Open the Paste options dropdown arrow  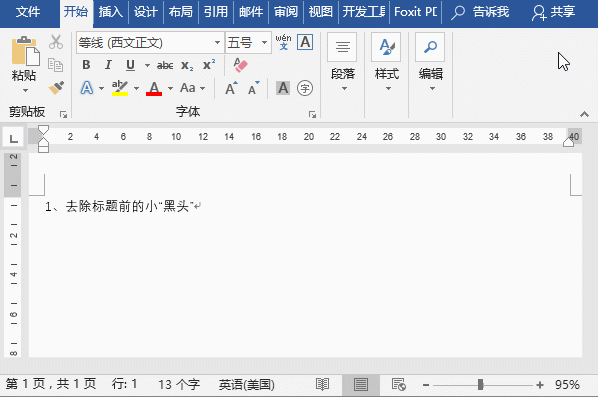(25, 90)
